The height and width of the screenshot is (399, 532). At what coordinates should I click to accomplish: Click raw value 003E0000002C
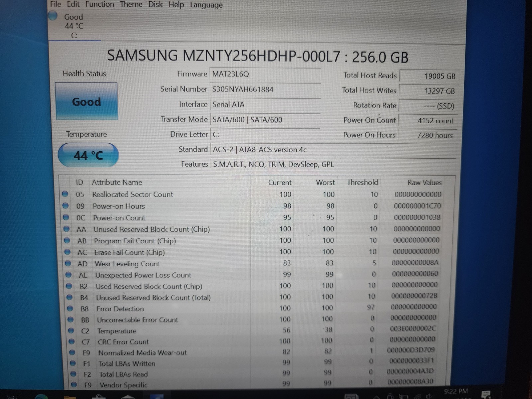pyautogui.click(x=413, y=329)
